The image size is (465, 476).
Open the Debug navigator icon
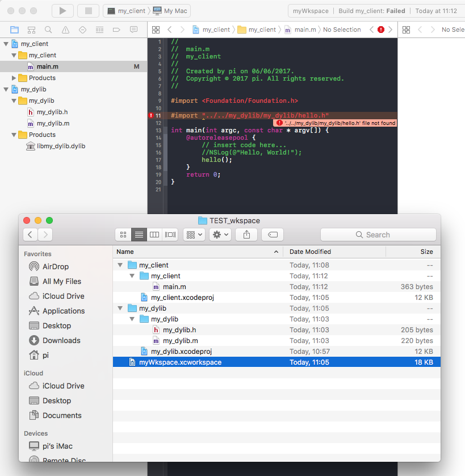point(99,30)
